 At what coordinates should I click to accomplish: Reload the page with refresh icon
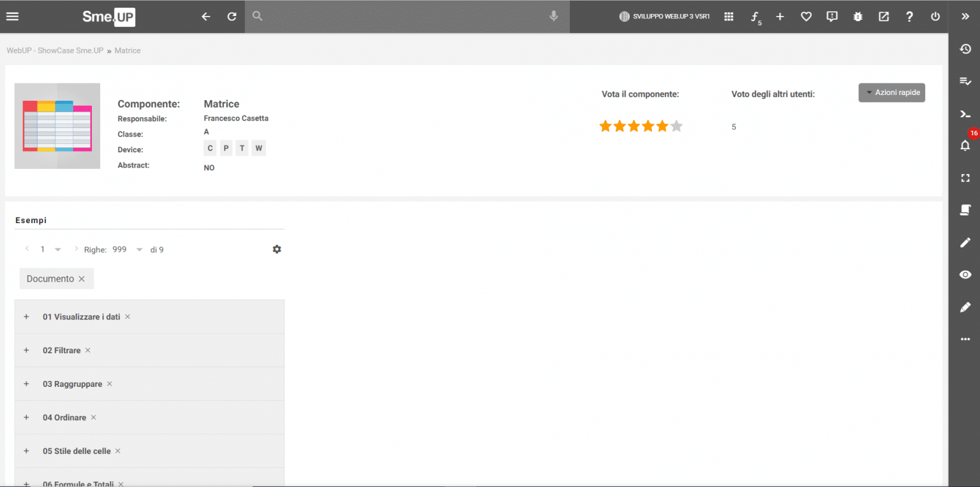coord(232,17)
